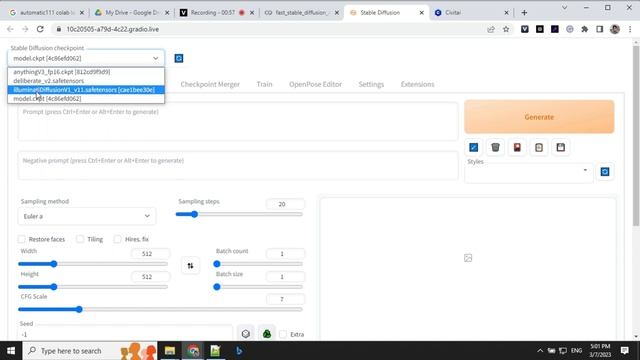Tick the Extra seed checkbox
This screenshot has width=640, height=360.
click(x=283, y=334)
